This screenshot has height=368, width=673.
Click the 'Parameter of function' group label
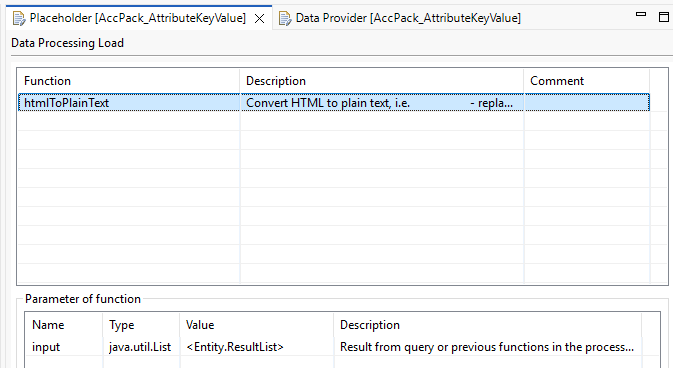coord(83,299)
